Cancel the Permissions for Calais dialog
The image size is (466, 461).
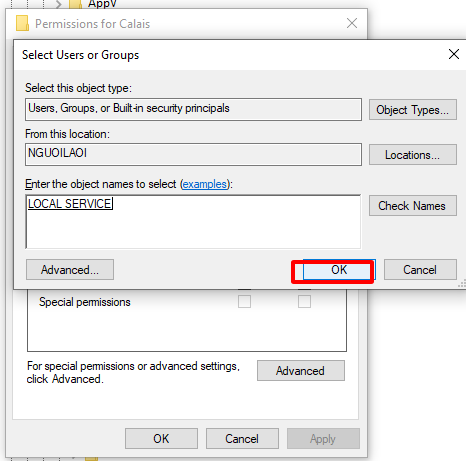(242, 439)
